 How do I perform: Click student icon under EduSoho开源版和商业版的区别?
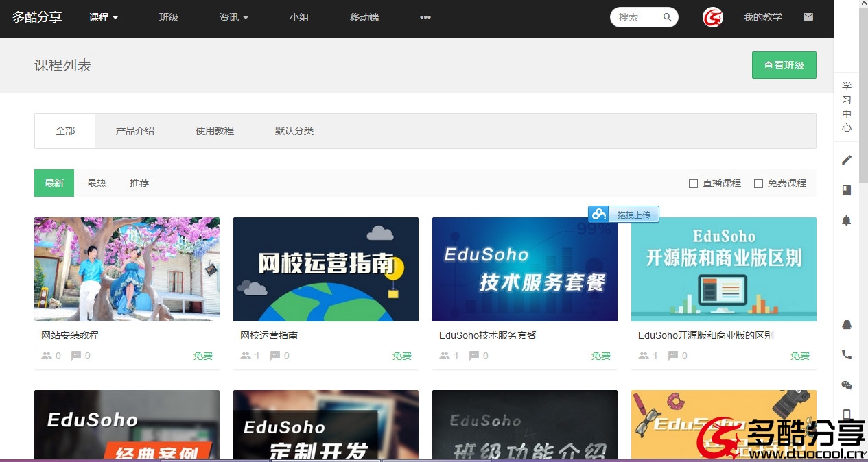(644, 356)
